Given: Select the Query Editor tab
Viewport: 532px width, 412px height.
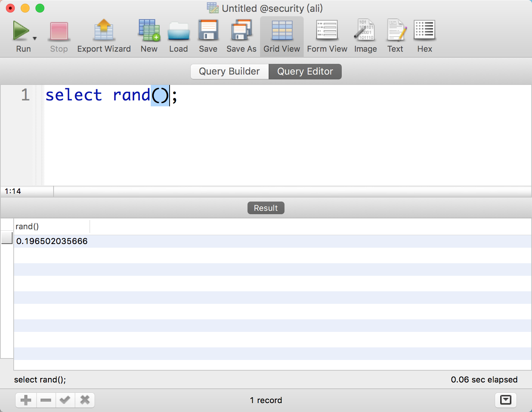Looking at the screenshot, I should (x=305, y=71).
